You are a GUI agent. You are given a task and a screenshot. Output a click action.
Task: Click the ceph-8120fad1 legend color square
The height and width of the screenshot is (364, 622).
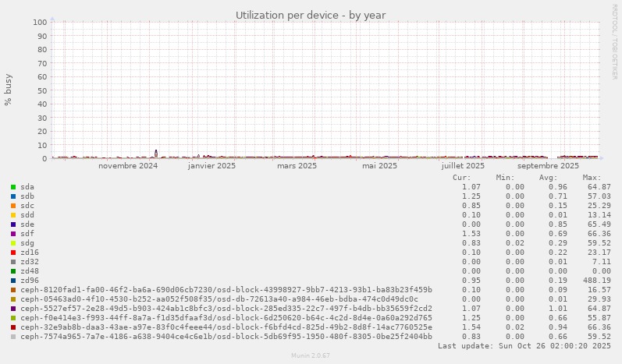click(x=13, y=290)
